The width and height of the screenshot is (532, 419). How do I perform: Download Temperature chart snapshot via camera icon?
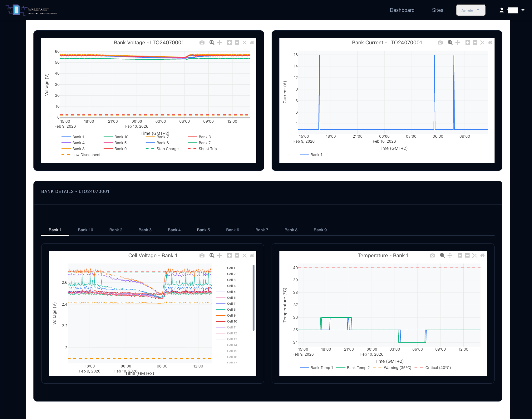pos(432,255)
